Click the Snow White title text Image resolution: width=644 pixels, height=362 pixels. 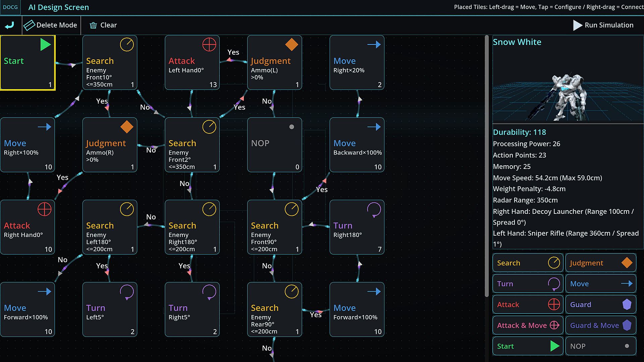coord(517,42)
